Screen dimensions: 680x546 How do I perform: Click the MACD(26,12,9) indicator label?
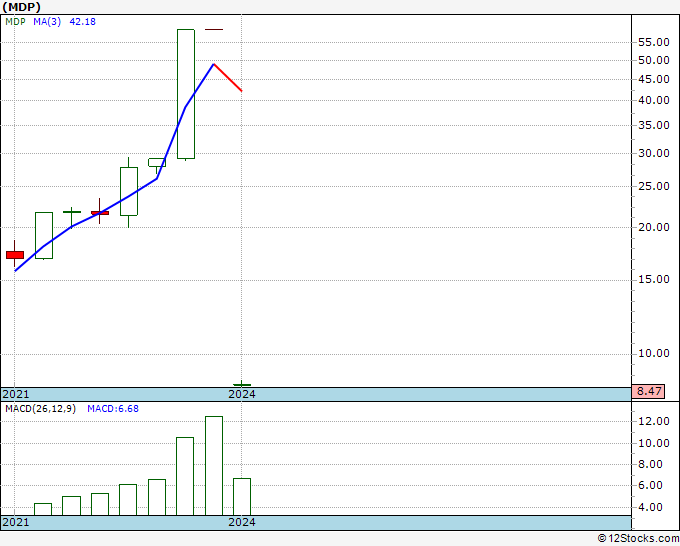(40, 409)
